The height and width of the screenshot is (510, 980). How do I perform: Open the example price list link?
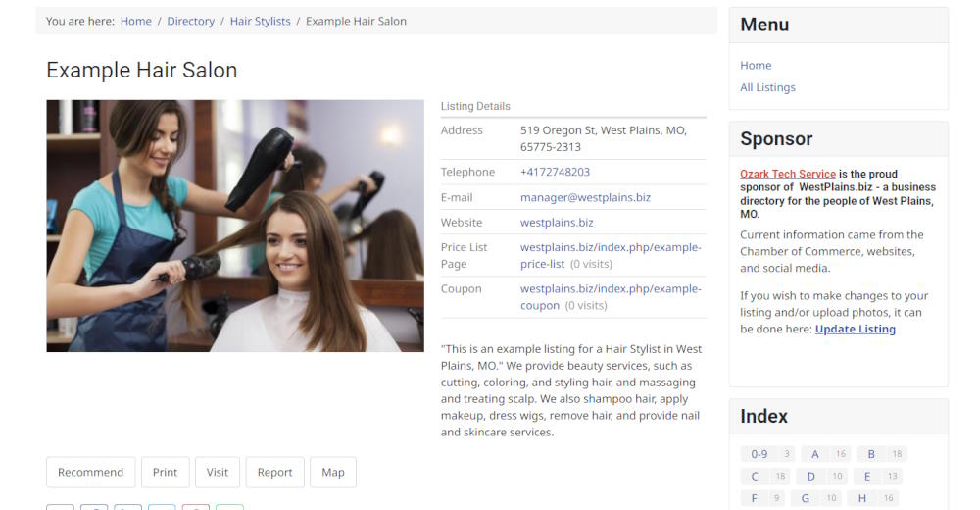coord(610,248)
